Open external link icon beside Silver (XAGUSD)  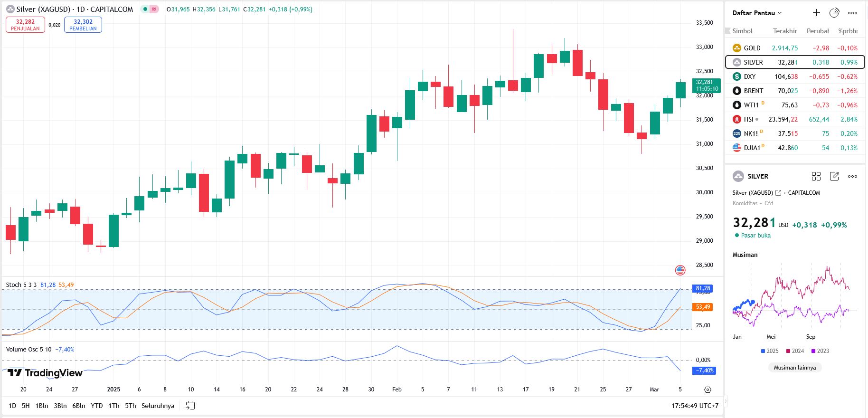[778, 193]
